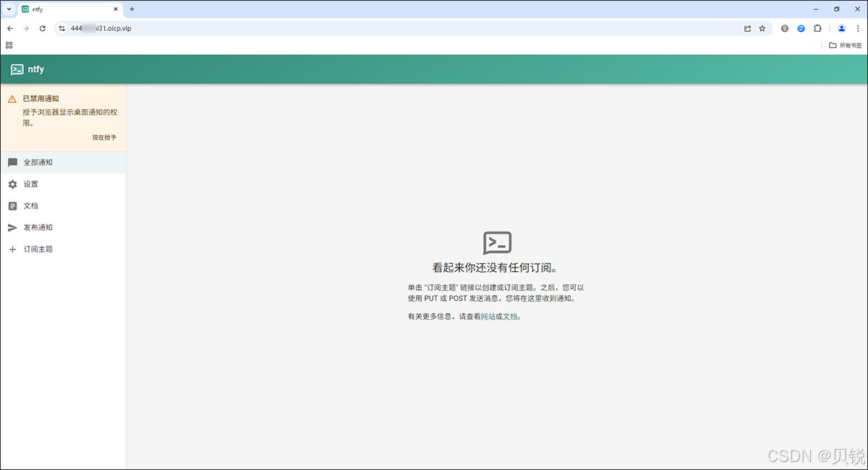Image resolution: width=868 pixels, height=470 pixels.
Task: Click 订阅主题 to subscribe to topic
Action: [x=63, y=249]
